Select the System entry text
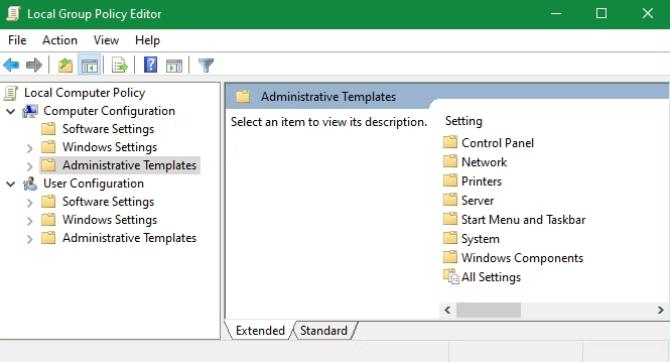The width and height of the screenshot is (670, 362). [480, 238]
